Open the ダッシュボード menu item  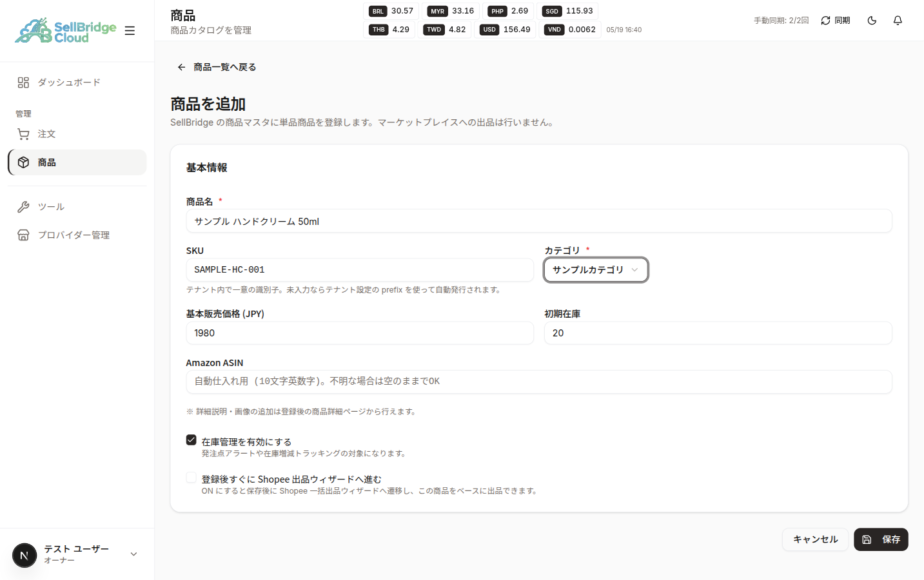pyautogui.click(x=77, y=82)
